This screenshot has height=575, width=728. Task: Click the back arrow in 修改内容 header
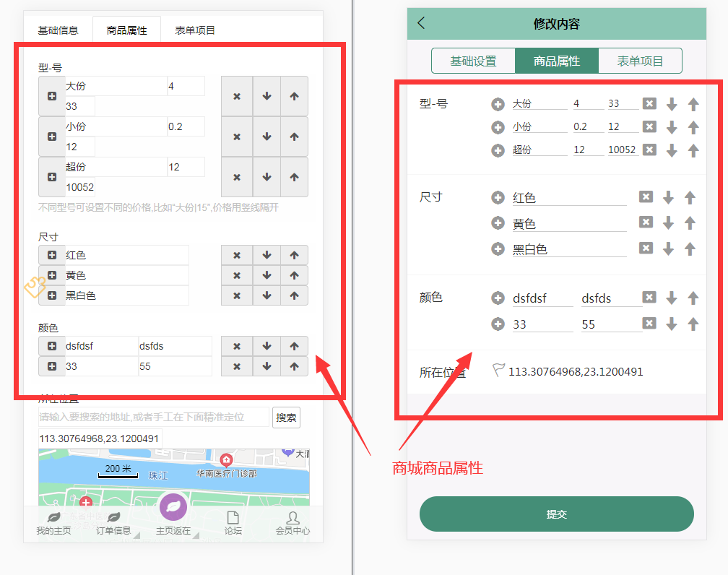(x=422, y=23)
